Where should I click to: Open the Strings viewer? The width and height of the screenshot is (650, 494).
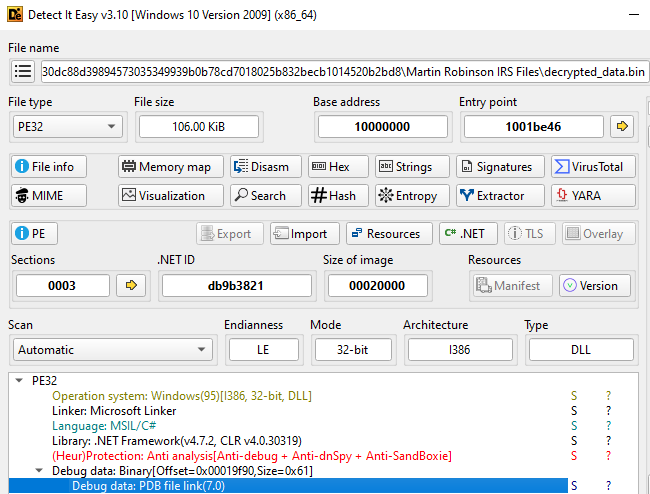click(x=405, y=167)
